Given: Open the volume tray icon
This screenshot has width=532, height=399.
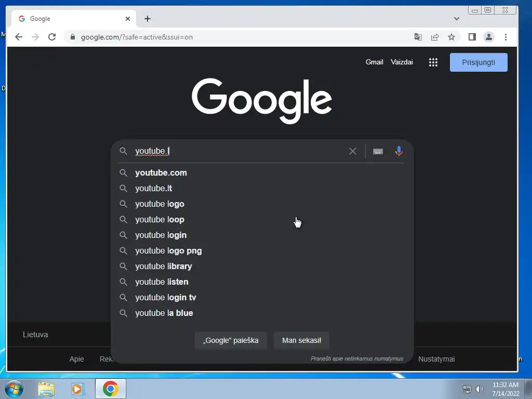Looking at the screenshot, I should click(480, 389).
